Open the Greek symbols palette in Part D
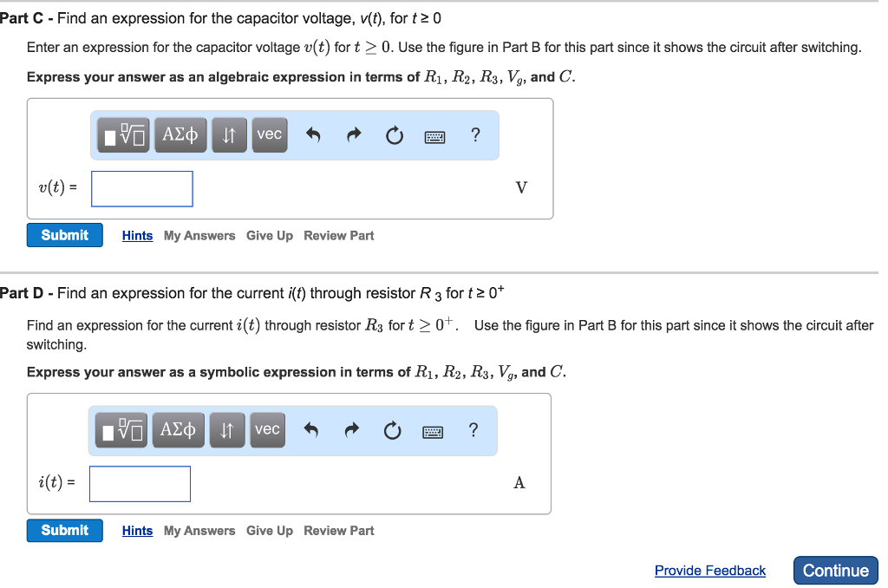 coord(178,429)
